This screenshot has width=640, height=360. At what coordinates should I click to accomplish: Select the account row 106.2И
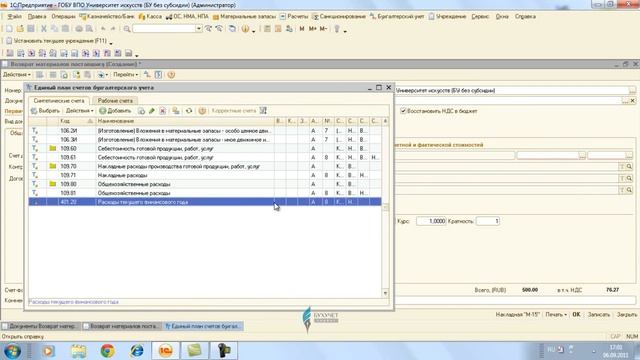pyautogui.click(x=205, y=131)
